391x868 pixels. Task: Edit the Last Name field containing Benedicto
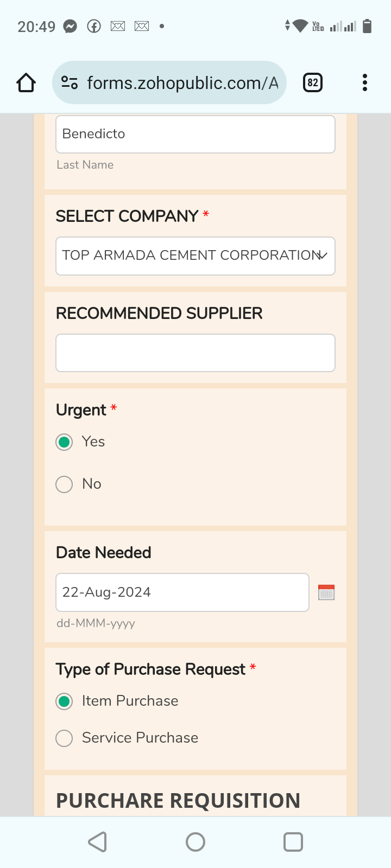click(195, 135)
